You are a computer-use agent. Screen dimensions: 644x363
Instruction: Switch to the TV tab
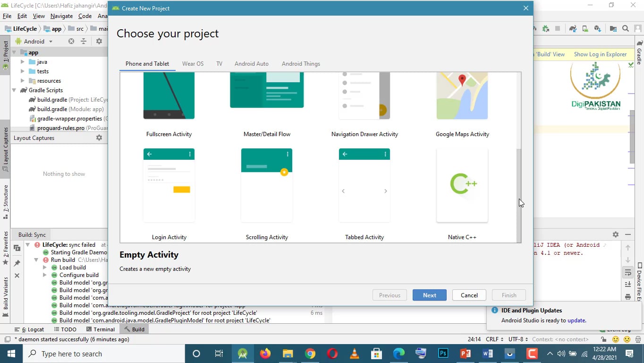pos(220,64)
